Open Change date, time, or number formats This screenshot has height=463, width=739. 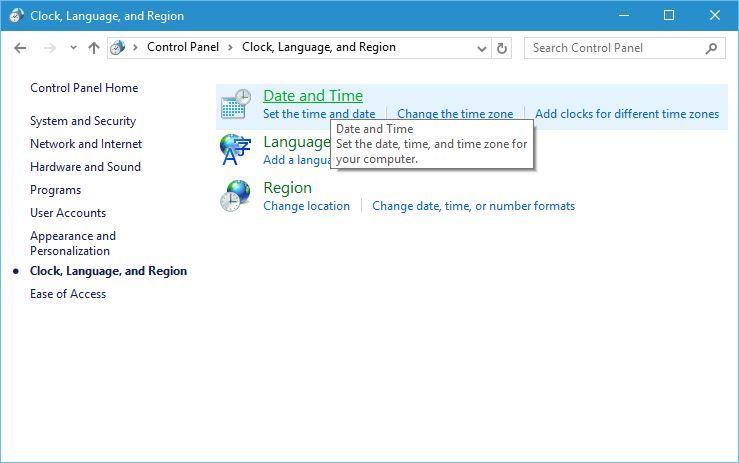(473, 206)
